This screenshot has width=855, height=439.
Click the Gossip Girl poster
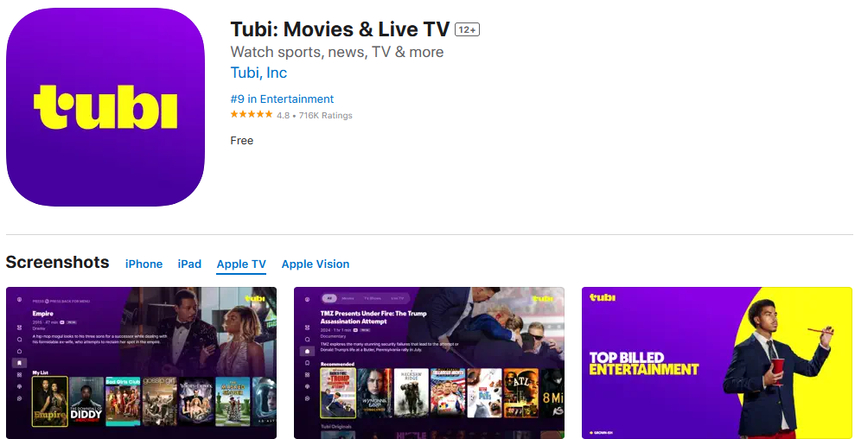[x=159, y=401]
